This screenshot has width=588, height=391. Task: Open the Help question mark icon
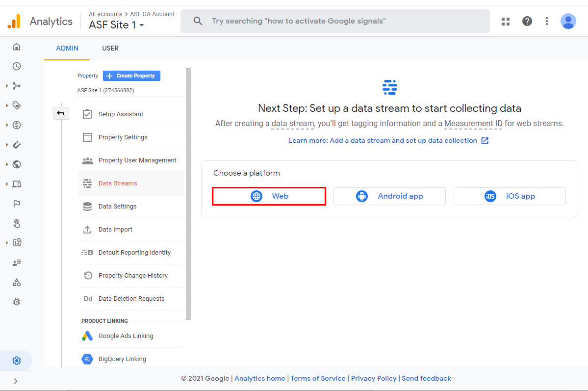point(527,21)
